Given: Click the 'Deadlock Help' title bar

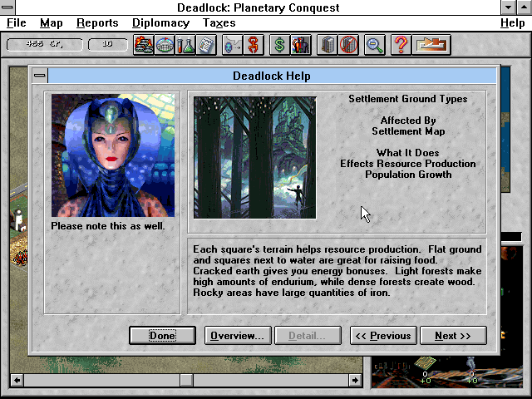Looking at the screenshot, I should click(x=272, y=76).
